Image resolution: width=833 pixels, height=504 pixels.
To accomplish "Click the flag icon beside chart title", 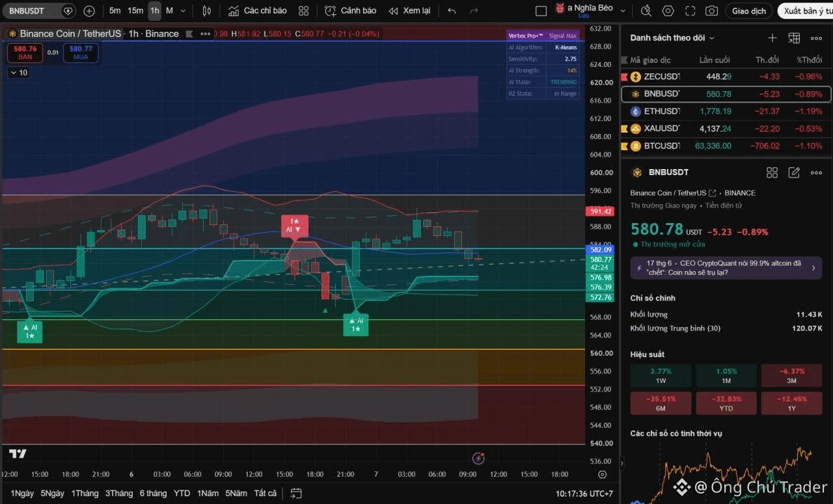I will tap(189, 34).
